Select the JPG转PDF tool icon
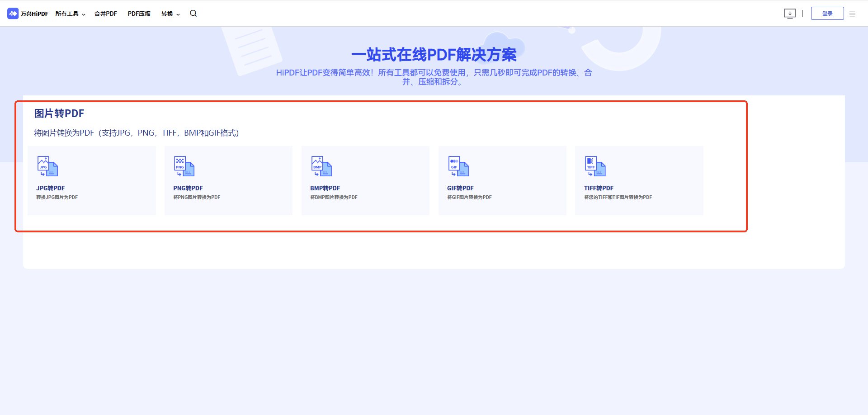Screen dimensions: 868x415 (x=47, y=166)
